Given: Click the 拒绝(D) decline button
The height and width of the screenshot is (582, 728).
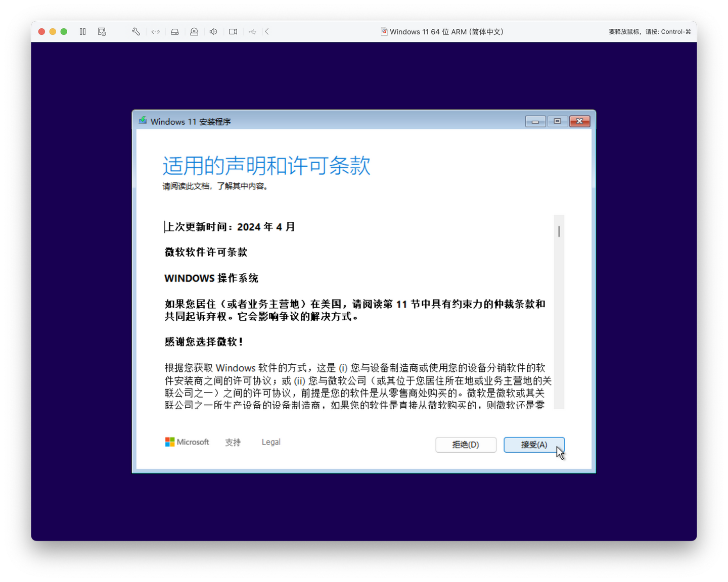Looking at the screenshot, I should (x=466, y=445).
